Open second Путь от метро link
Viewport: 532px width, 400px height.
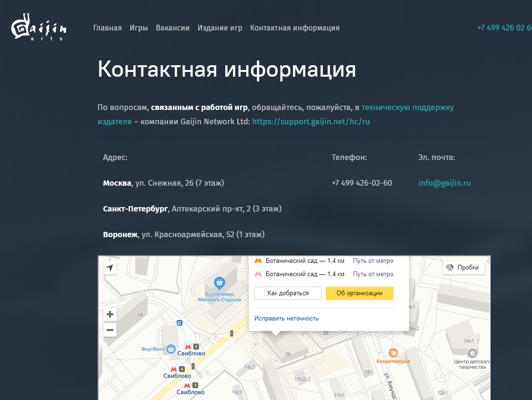point(373,274)
